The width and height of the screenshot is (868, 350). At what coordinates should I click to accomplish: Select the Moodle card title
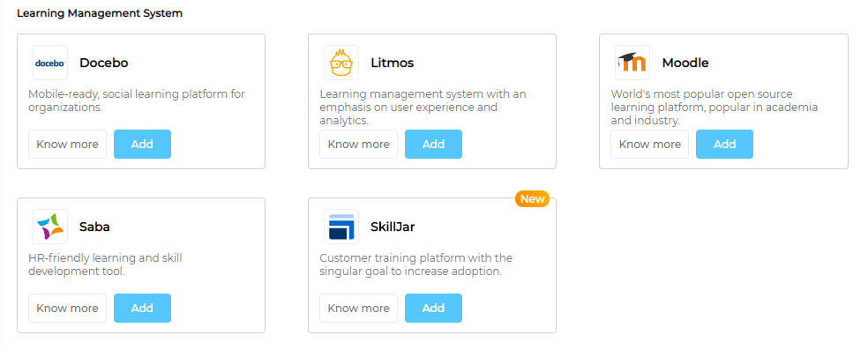tap(685, 63)
